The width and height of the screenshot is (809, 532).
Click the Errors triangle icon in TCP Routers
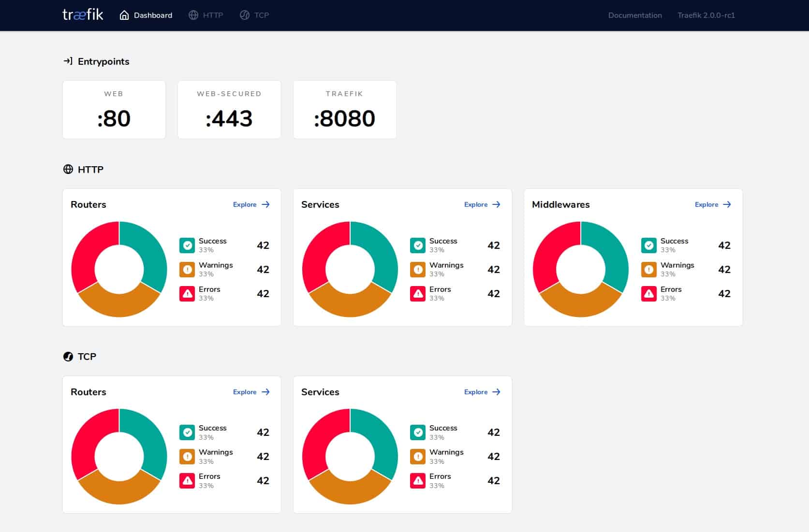[x=187, y=481]
